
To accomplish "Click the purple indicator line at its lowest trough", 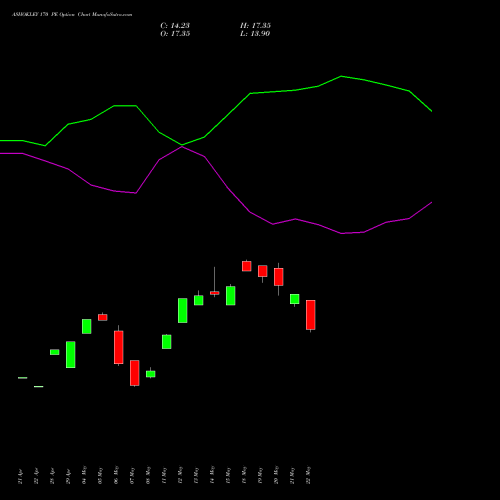I will (342, 233).
